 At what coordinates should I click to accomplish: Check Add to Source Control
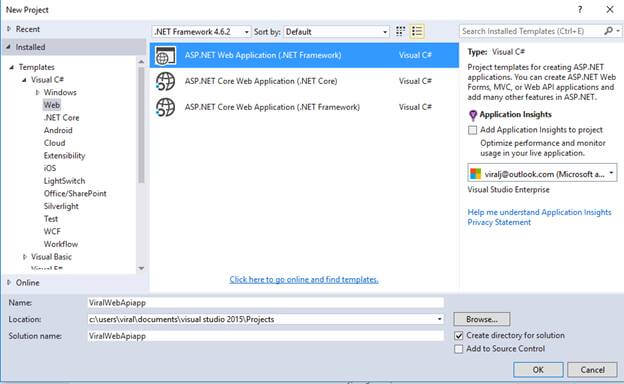(459, 349)
